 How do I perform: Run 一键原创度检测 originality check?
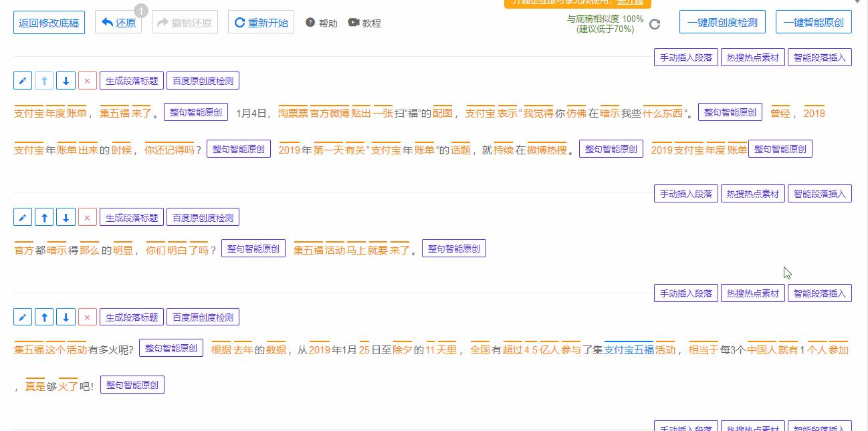(x=722, y=21)
